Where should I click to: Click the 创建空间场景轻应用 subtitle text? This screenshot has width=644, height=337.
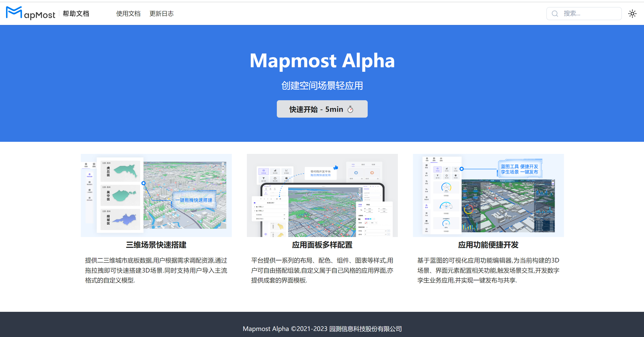click(322, 86)
